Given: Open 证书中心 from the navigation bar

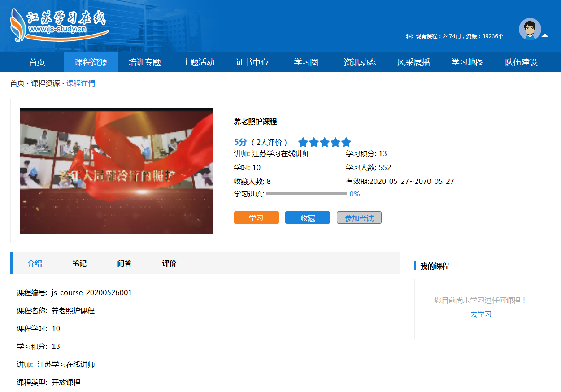Looking at the screenshot, I should click(x=252, y=62).
